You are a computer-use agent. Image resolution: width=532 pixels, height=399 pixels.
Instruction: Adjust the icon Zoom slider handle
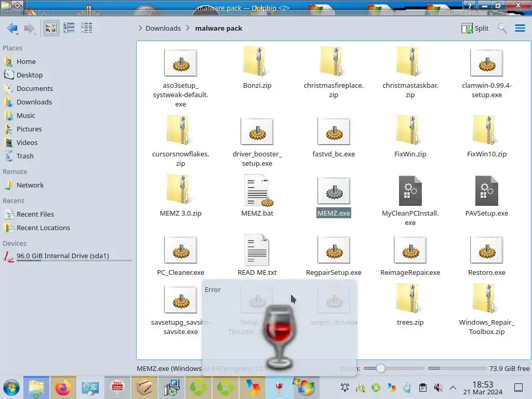coord(381,368)
